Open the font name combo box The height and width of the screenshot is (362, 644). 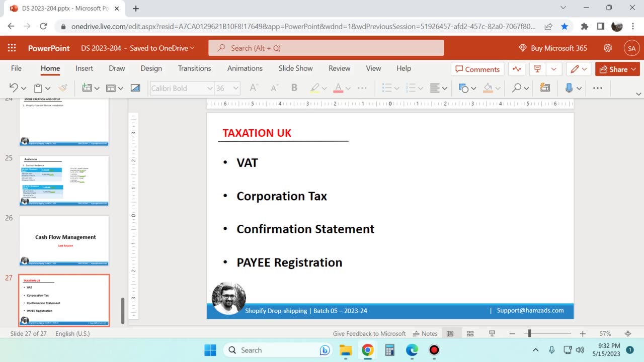(182, 88)
